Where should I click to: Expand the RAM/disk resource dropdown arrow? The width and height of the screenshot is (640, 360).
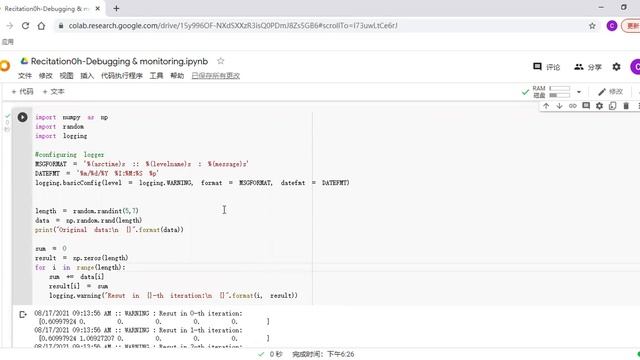tap(579, 92)
